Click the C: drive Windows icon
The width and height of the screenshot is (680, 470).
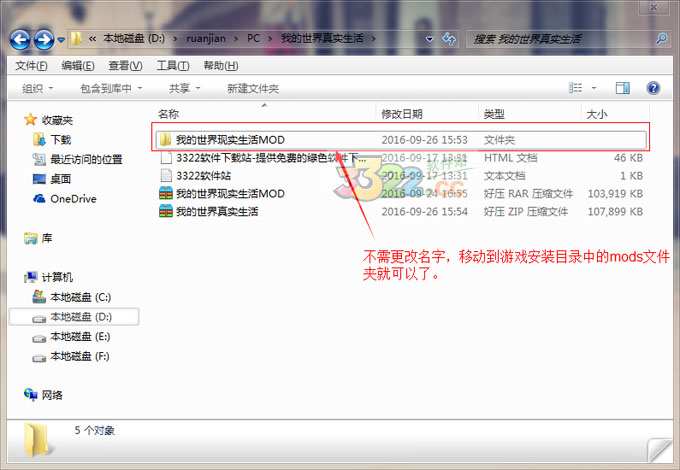(x=39, y=297)
